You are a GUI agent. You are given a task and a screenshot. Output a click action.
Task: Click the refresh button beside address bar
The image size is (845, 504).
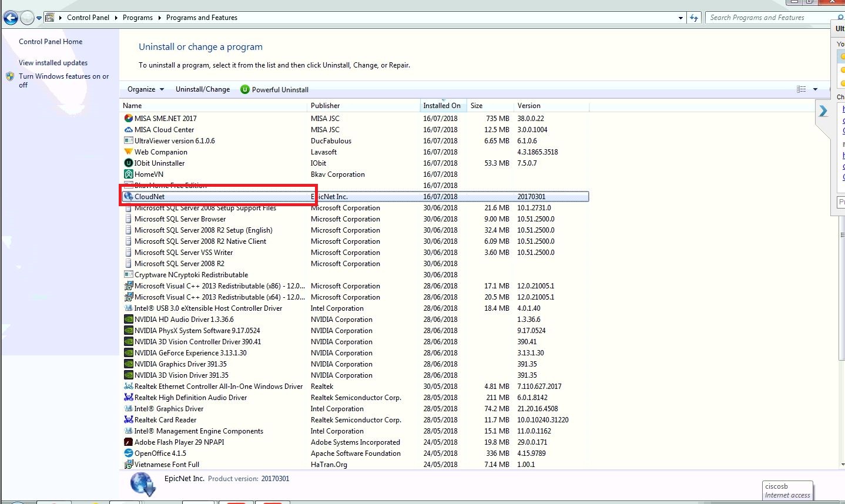694,18
